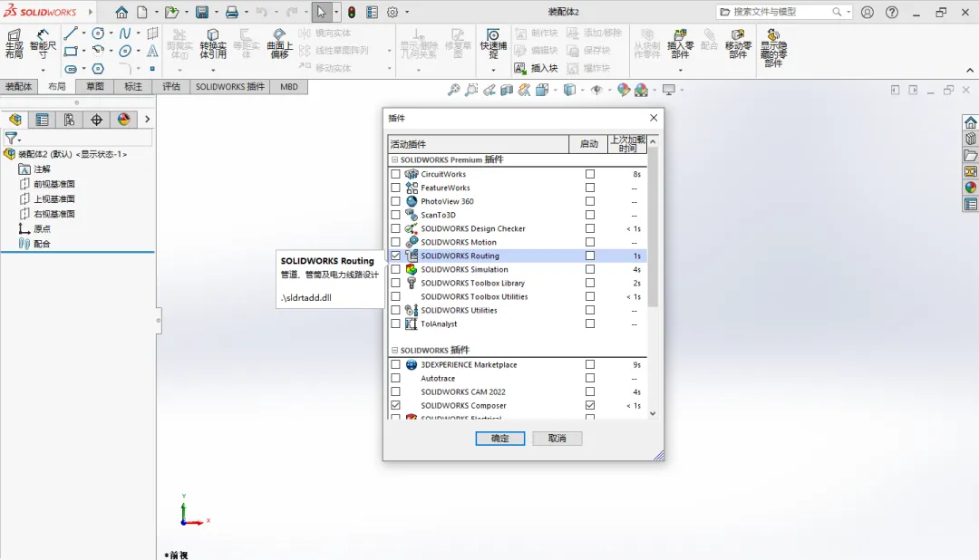Click the Save floppy disk icon
Image resolution: width=979 pixels, height=560 pixels.
click(201, 12)
